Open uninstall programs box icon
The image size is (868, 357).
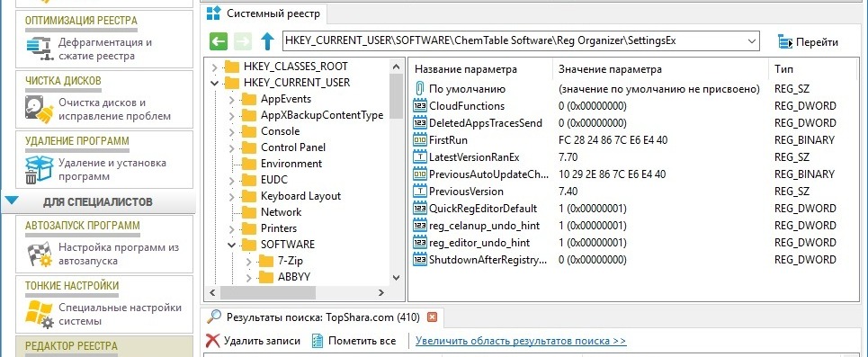pos(39,169)
